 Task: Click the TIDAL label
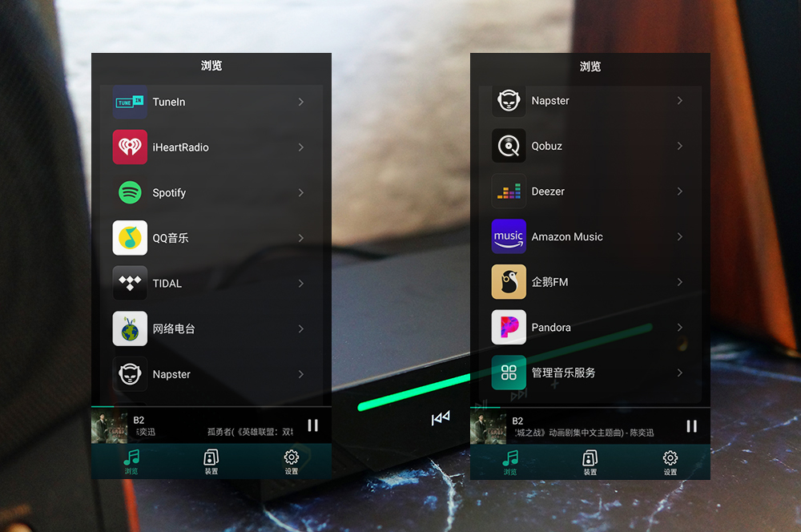click(x=167, y=283)
